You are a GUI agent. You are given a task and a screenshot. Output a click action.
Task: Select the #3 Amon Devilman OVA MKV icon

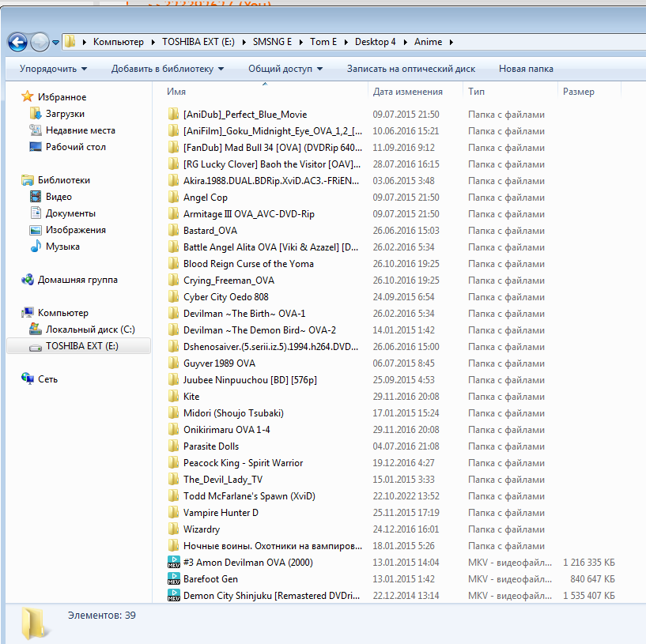click(173, 562)
